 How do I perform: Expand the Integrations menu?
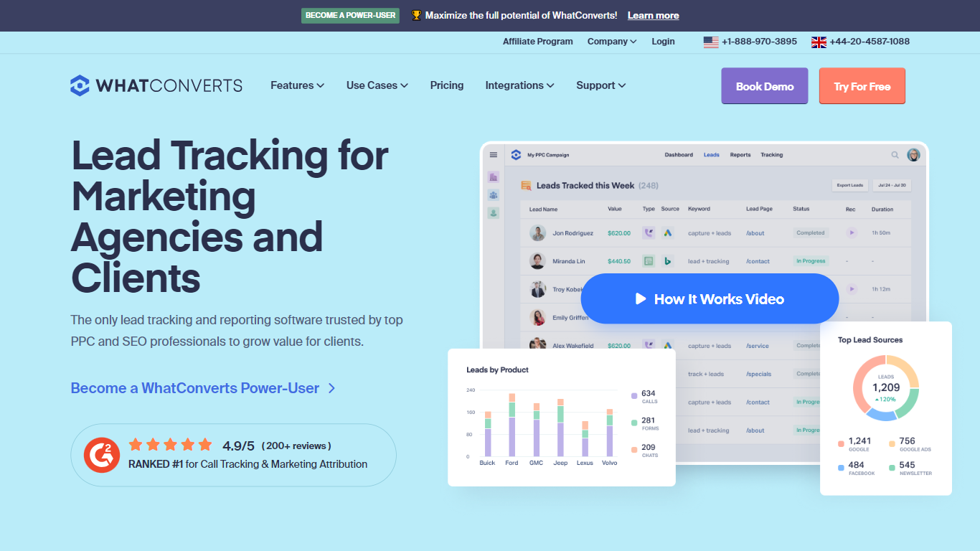click(519, 85)
